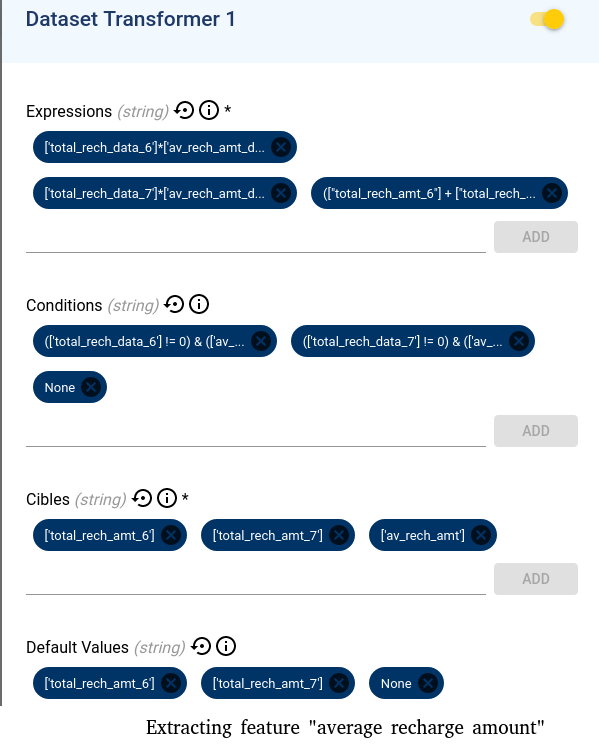Screen dimensions: 599x746
Task: Show info for Default Values field
Action: [226, 647]
